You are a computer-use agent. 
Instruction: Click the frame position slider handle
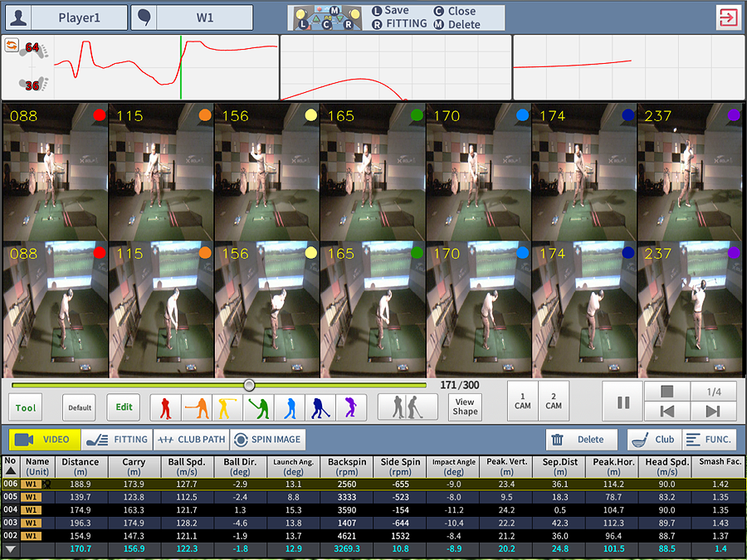[x=249, y=385]
